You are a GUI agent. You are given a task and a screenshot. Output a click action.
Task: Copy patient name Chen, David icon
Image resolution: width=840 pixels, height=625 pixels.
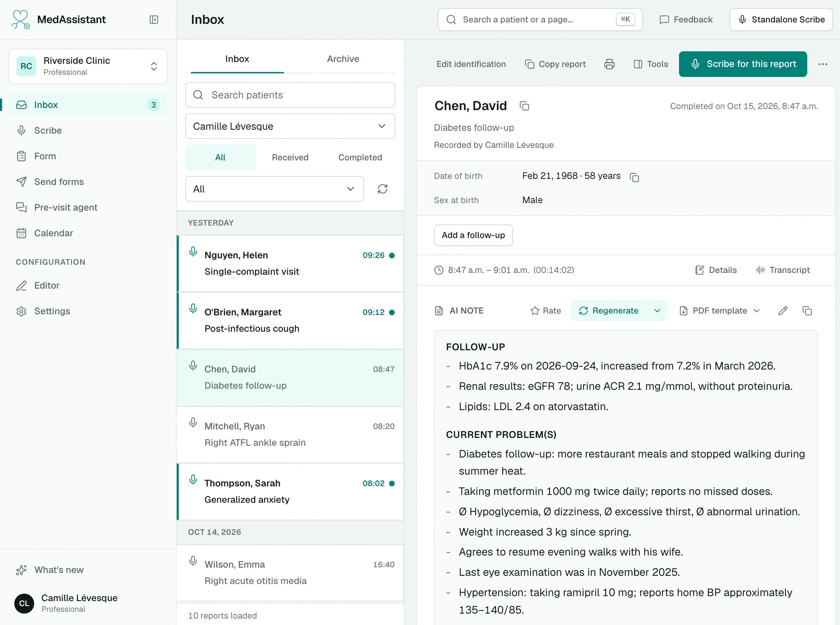click(x=524, y=106)
